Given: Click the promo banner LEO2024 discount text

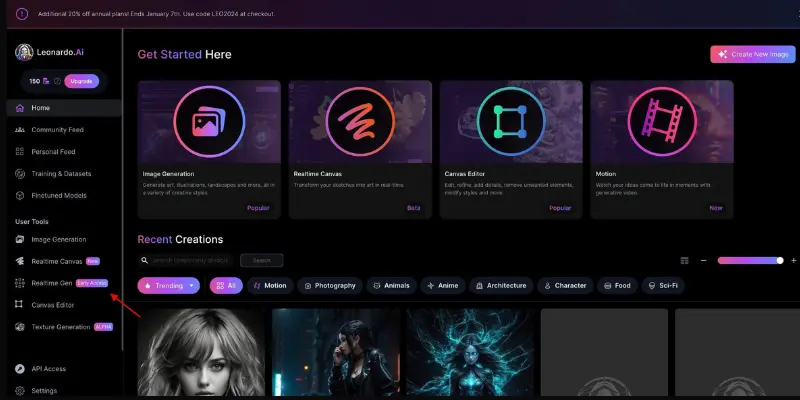Looking at the screenshot, I should (x=157, y=14).
